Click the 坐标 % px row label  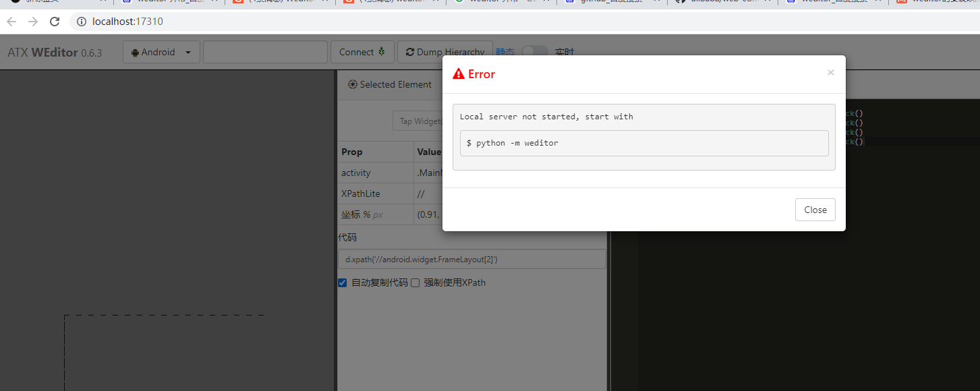click(362, 214)
